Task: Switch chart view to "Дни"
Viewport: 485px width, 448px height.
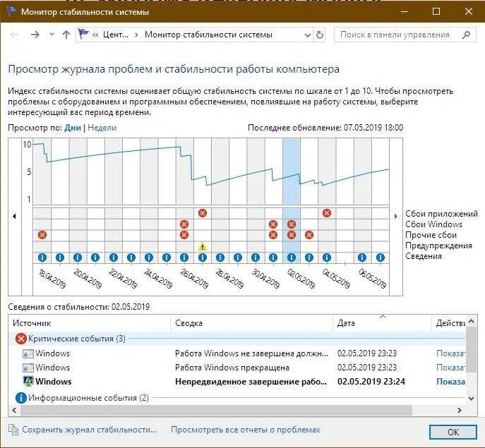Action: [73, 128]
